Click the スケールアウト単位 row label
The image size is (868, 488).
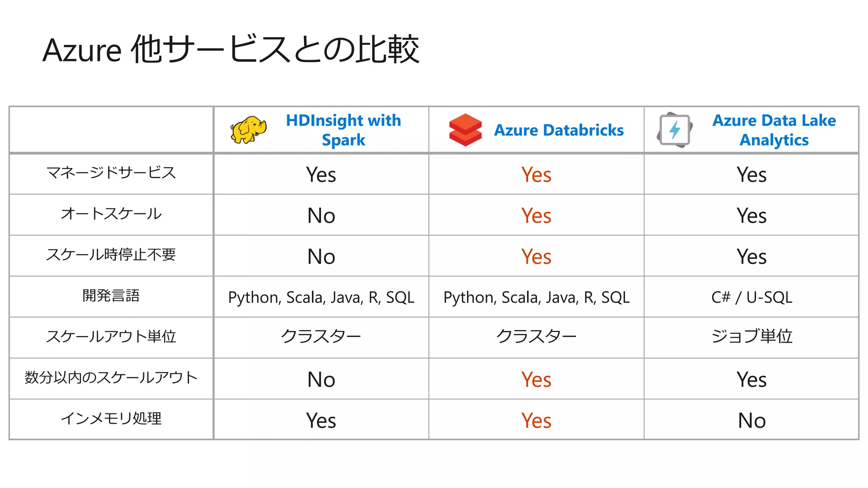tap(111, 336)
